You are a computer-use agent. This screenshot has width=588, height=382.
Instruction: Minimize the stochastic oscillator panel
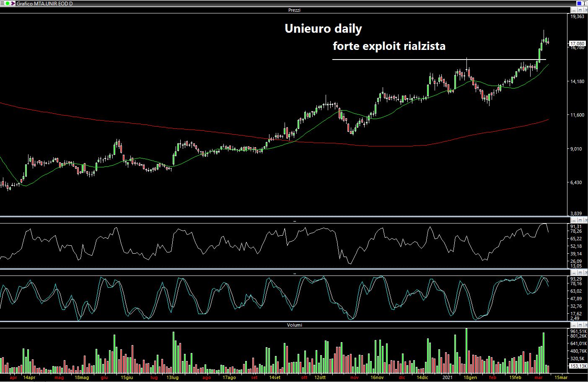[573, 273]
